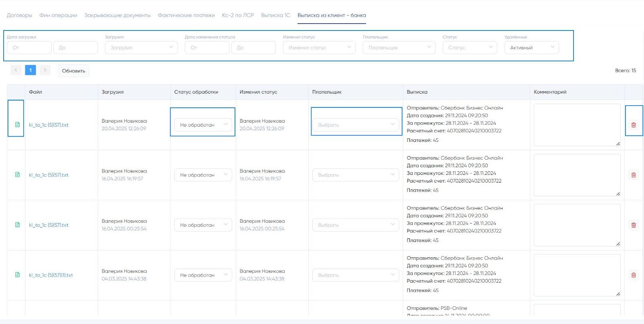Go to the previous page using the left arrow
The image size is (644, 324).
(x=16, y=70)
